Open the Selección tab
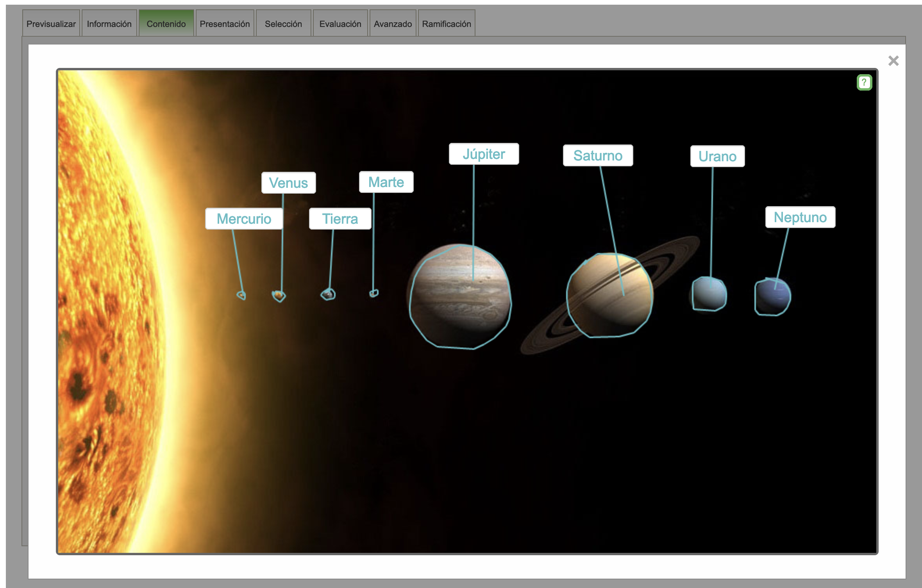The height and width of the screenshot is (588, 922). pos(283,24)
